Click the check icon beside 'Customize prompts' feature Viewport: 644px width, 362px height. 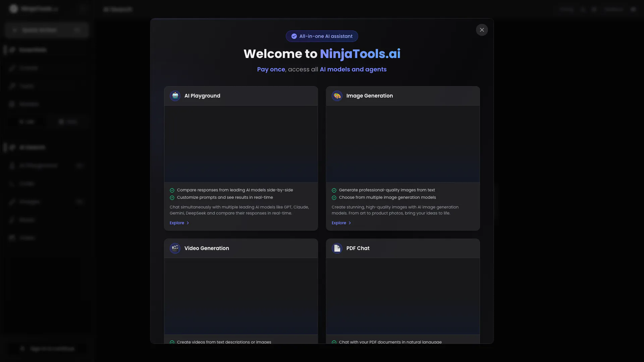click(172, 198)
